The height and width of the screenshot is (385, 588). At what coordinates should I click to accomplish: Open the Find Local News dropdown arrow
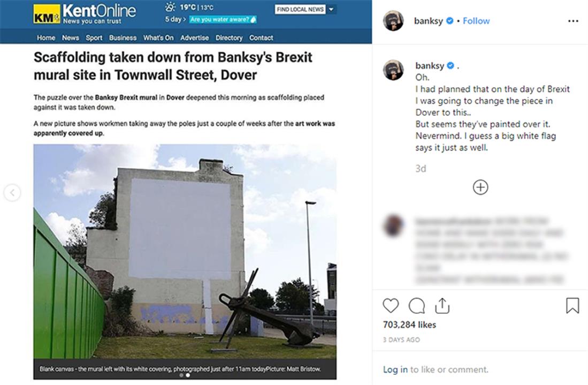[332, 10]
